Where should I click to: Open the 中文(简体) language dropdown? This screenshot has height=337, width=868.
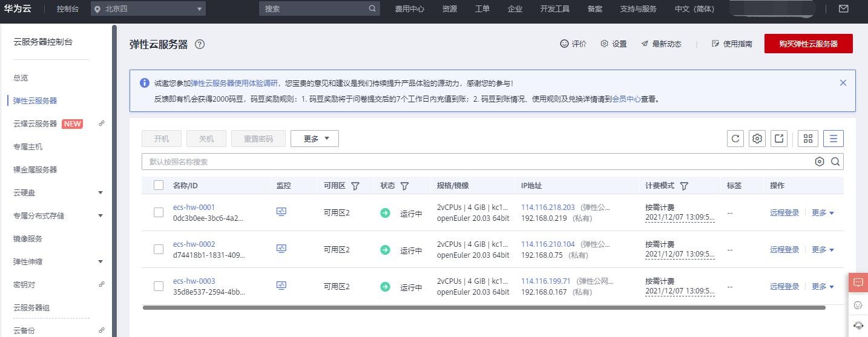pos(694,9)
